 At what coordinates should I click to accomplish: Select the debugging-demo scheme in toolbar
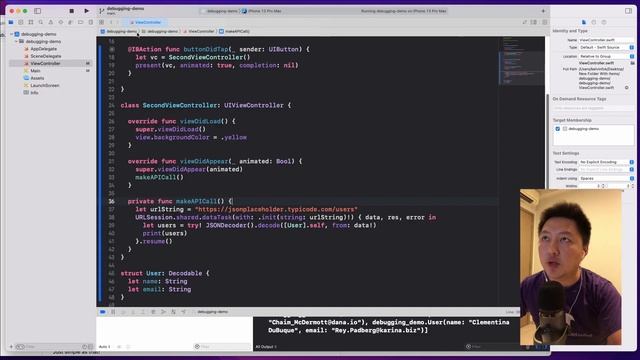220,11
